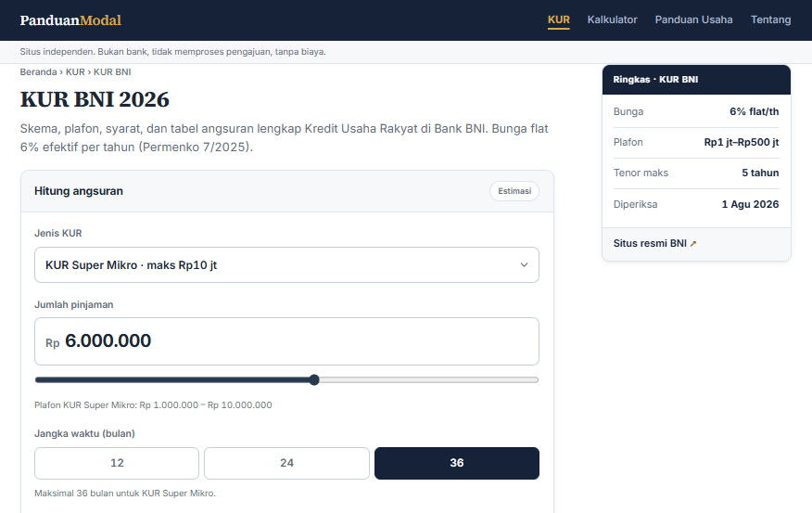Viewport: 812px width, 513px height.
Task: Click the "Jangka waktu (bulan)" label
Action: point(84,433)
